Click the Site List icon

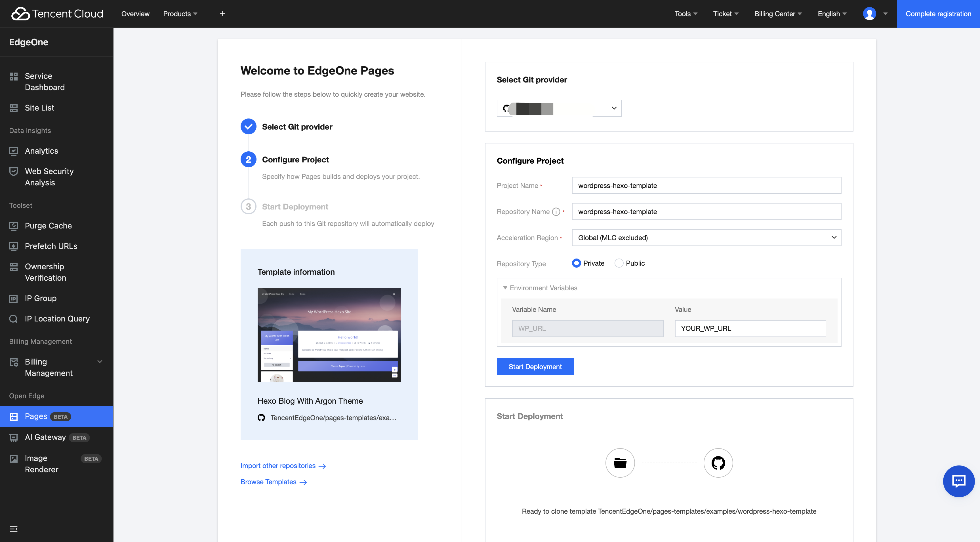[14, 108]
